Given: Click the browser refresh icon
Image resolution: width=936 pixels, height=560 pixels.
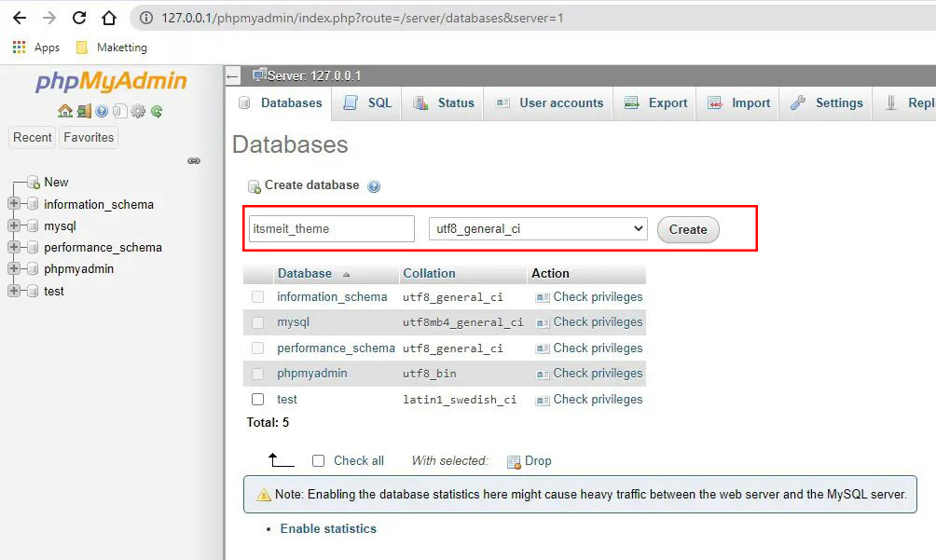Looking at the screenshot, I should 78,17.
